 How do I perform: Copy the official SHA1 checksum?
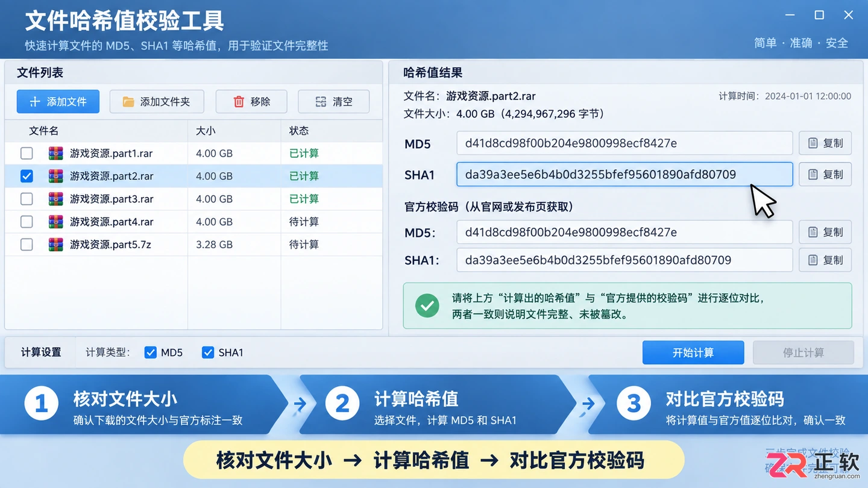(x=825, y=260)
